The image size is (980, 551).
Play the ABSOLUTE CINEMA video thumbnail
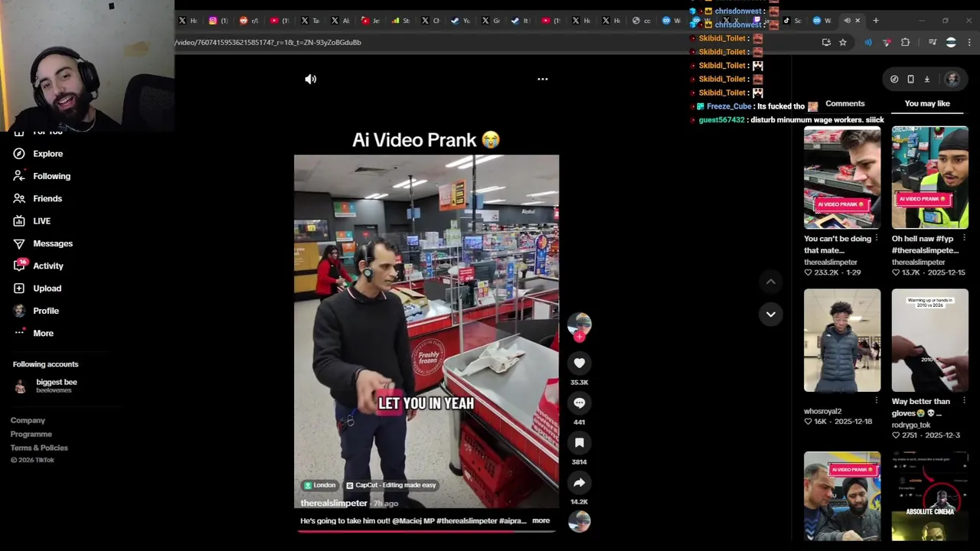click(x=929, y=496)
